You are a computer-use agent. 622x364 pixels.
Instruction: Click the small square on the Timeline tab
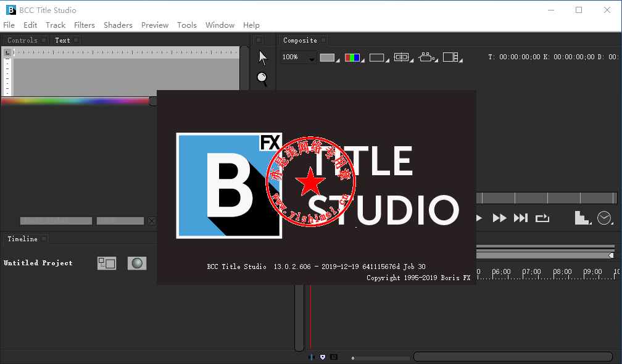pyautogui.click(x=44, y=239)
